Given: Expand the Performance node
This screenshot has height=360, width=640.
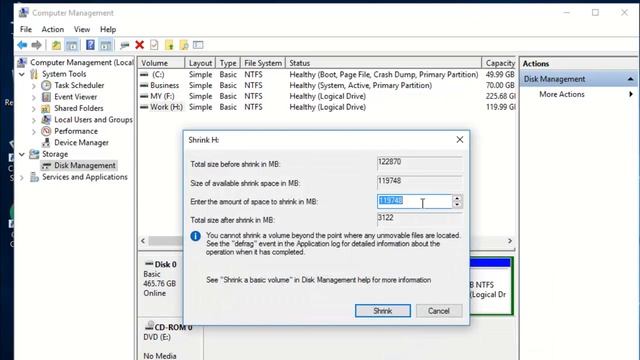Looking at the screenshot, I should [x=34, y=131].
